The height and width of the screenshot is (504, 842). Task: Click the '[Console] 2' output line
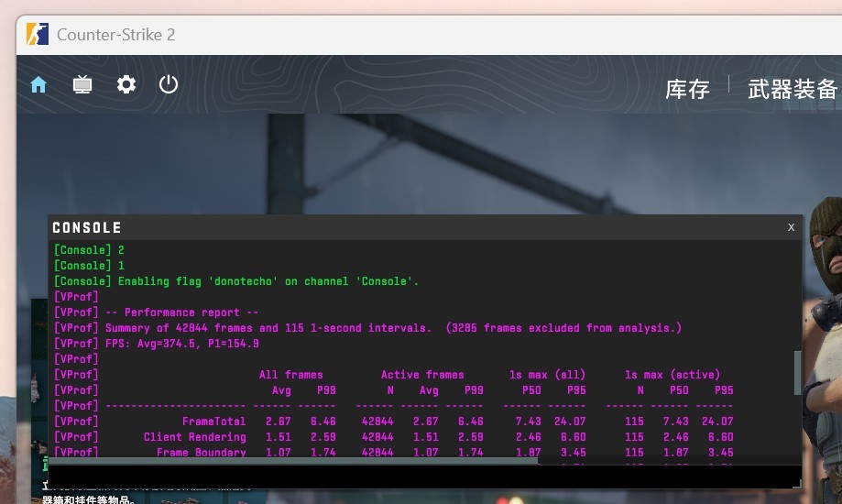point(89,250)
